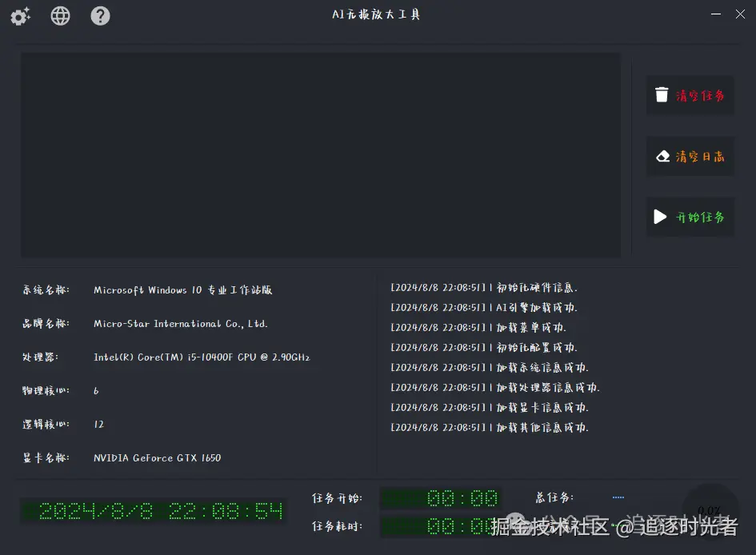Select the Intel(R) Core(TM) i5-10400F CPU value
Viewport: 756px width, 555px height.
point(202,357)
